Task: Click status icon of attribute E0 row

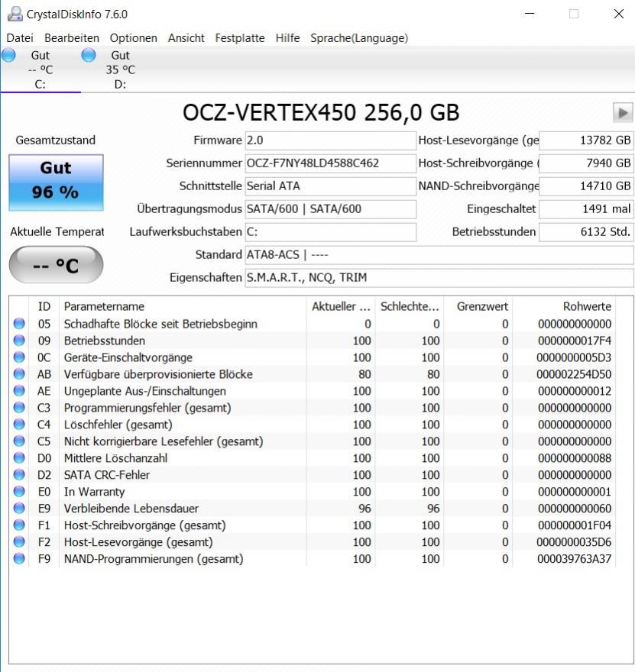Action: click(19, 491)
